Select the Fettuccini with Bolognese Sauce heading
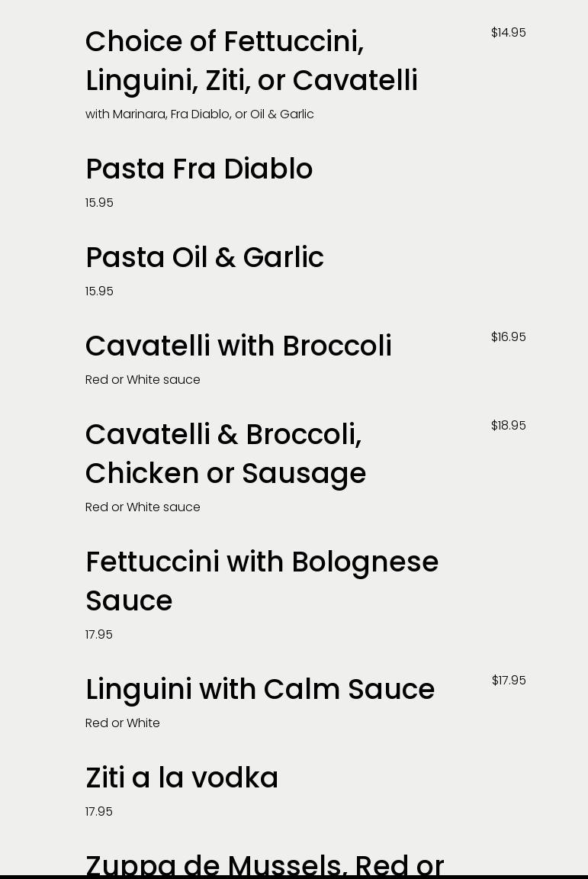This screenshot has height=879, width=588. [262, 581]
